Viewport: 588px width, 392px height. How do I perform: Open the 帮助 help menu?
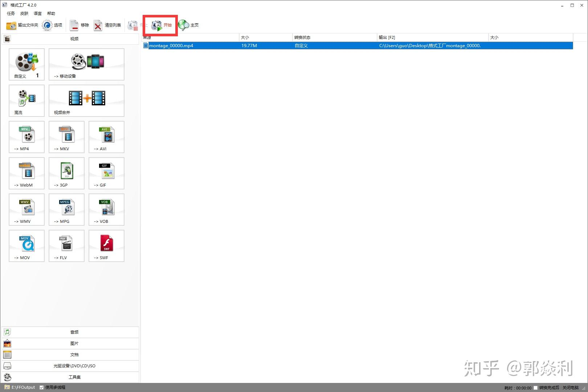[51, 13]
